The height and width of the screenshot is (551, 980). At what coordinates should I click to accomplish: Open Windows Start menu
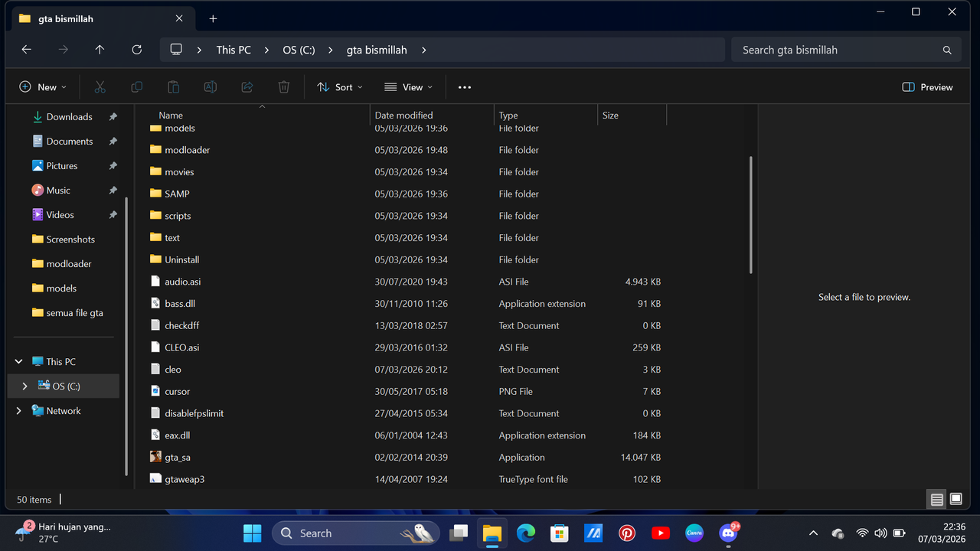[x=252, y=533]
